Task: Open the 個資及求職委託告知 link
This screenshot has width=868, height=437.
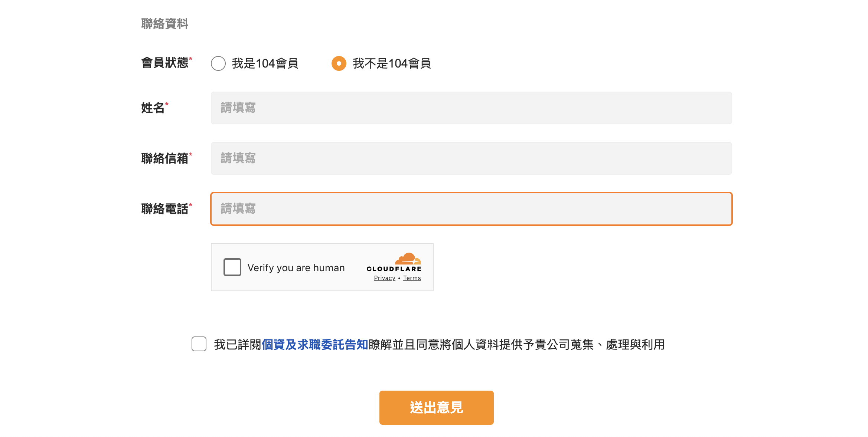Action: pos(315,345)
